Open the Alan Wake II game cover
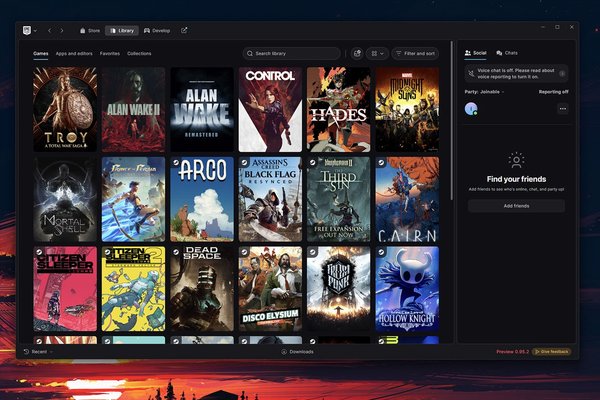The width and height of the screenshot is (600, 400). click(133, 109)
